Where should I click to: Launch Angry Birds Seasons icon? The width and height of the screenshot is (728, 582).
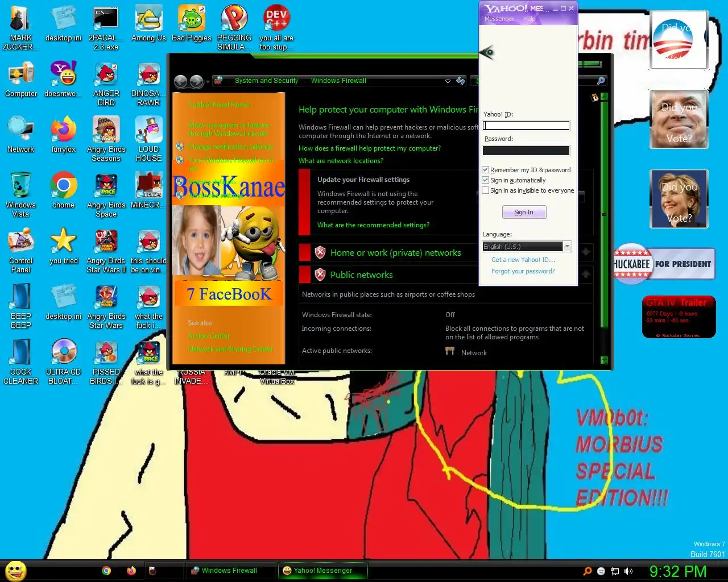click(x=106, y=139)
